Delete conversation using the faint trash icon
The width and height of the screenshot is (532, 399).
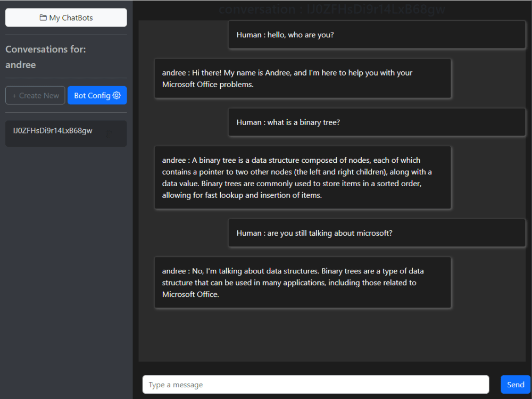point(109,134)
